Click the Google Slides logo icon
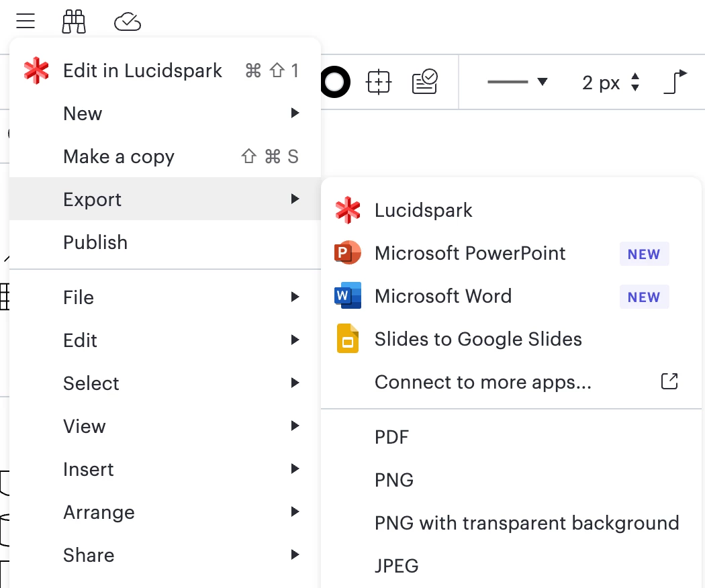The image size is (705, 588). pos(348,338)
